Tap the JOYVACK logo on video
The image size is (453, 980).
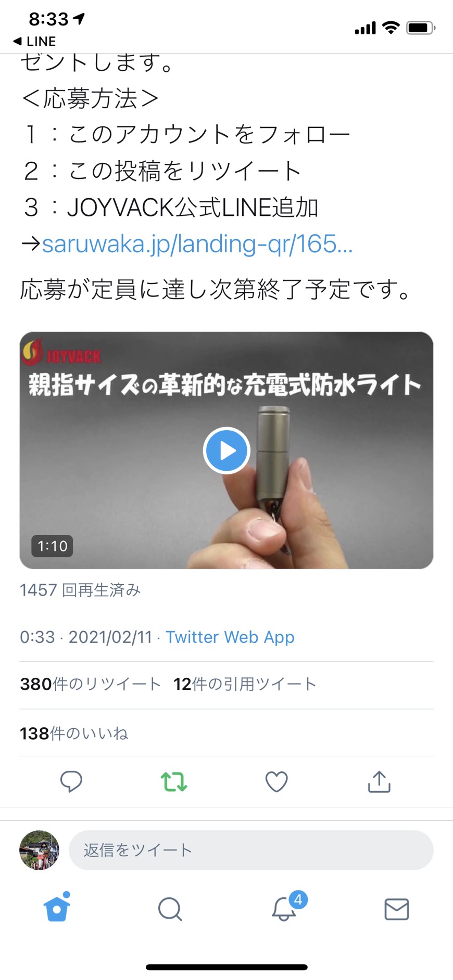point(61,353)
